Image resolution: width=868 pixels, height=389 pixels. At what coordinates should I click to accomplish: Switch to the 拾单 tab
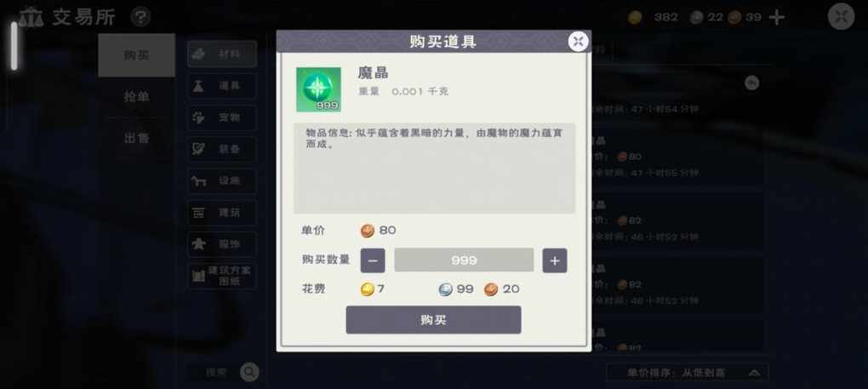pos(137,97)
